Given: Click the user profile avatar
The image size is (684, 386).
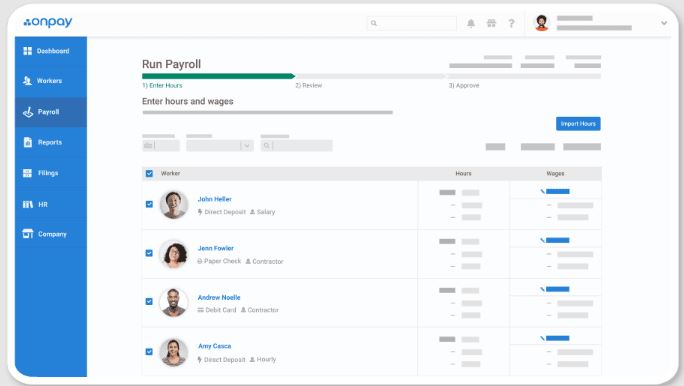Looking at the screenshot, I should [x=541, y=23].
